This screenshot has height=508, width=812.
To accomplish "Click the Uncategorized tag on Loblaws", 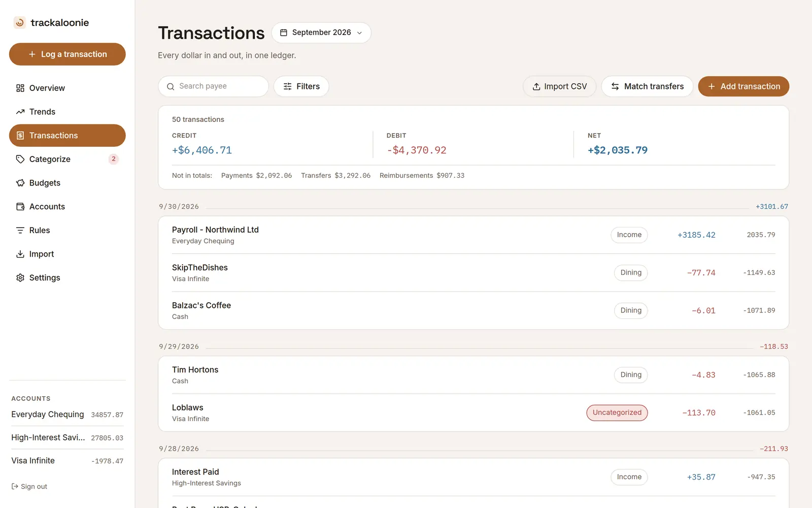I will [617, 412].
